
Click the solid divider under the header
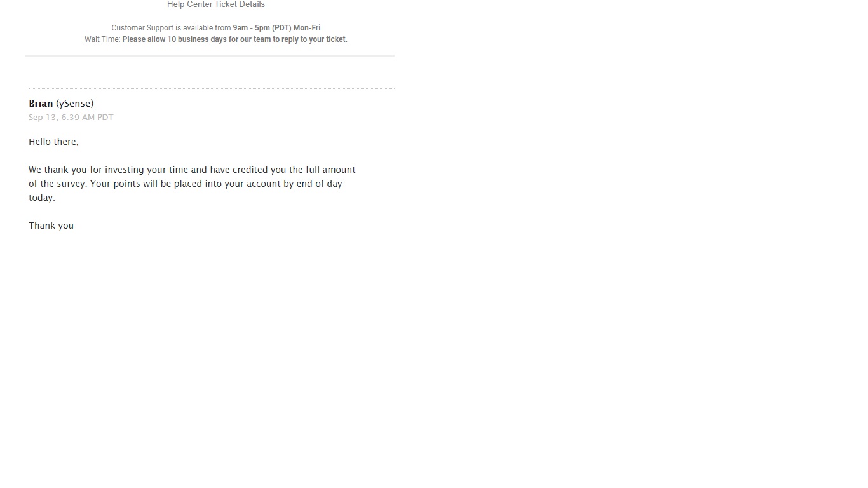[210, 55]
